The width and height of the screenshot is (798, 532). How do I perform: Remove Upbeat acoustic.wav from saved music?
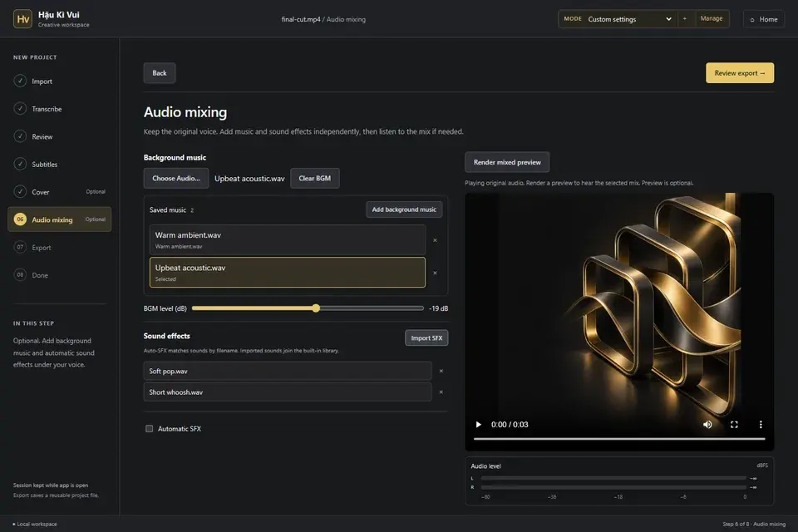coord(435,273)
